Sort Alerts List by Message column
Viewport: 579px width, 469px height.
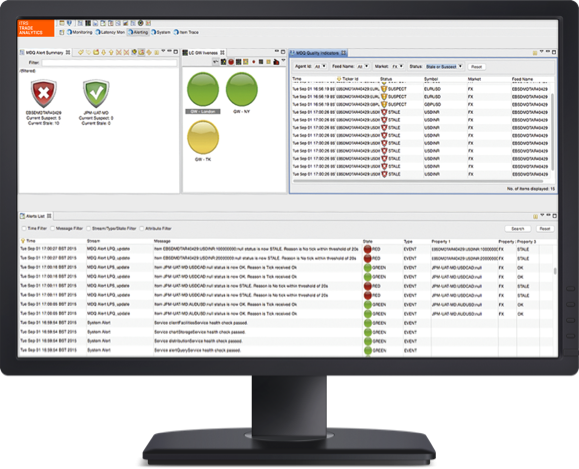click(x=162, y=241)
